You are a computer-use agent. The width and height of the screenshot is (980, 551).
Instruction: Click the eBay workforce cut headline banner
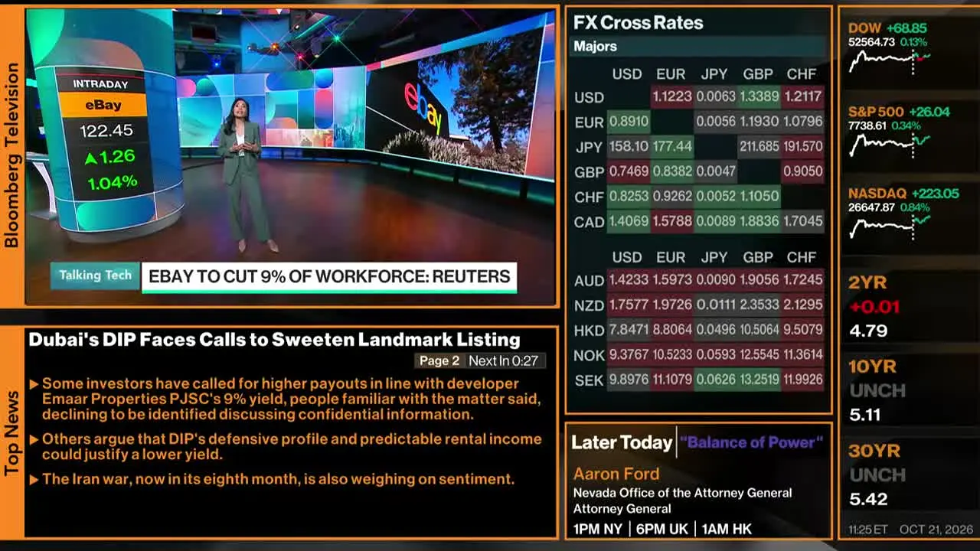click(x=329, y=277)
